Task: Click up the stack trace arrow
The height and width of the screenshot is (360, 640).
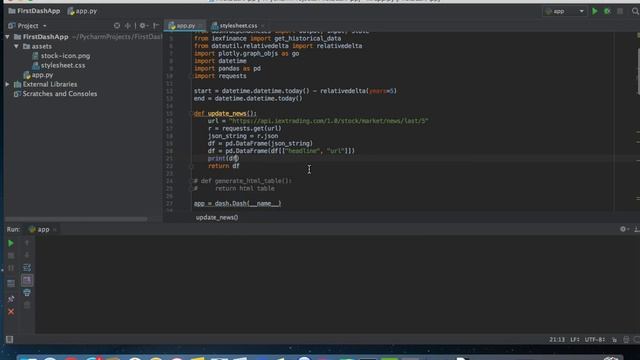Action: click(x=27, y=243)
